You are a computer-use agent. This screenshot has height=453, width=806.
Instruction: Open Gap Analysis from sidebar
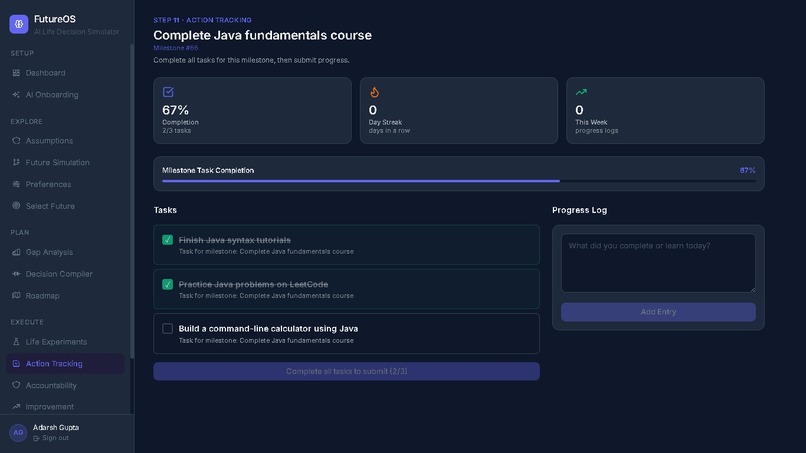click(x=65, y=252)
